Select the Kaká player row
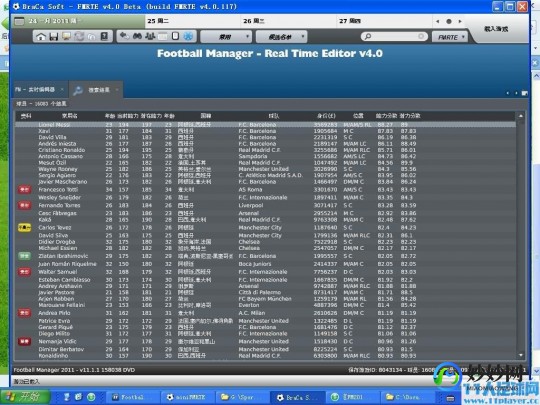Image resolution: width=540 pixels, height=405 pixels. click(x=265, y=219)
